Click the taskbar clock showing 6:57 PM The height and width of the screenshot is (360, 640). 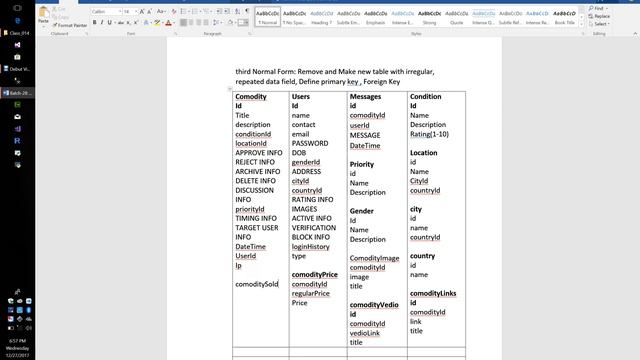click(x=18, y=341)
